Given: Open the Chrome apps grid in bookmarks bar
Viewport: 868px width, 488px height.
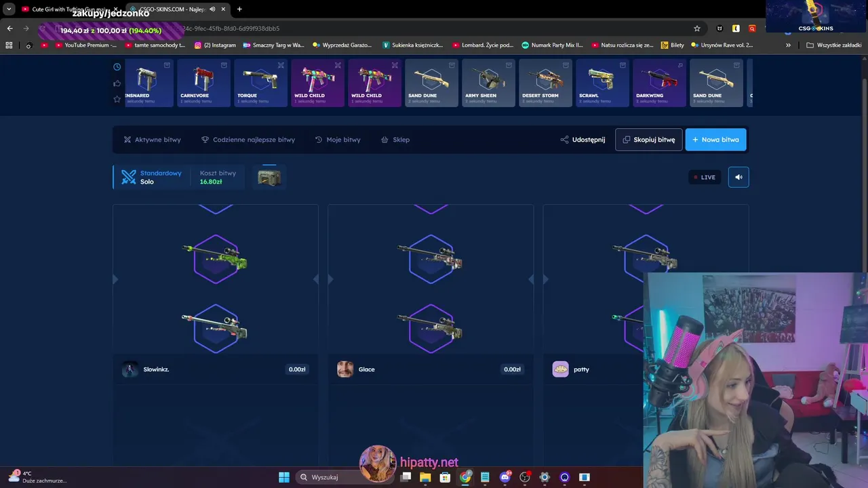Looking at the screenshot, I should (x=9, y=45).
